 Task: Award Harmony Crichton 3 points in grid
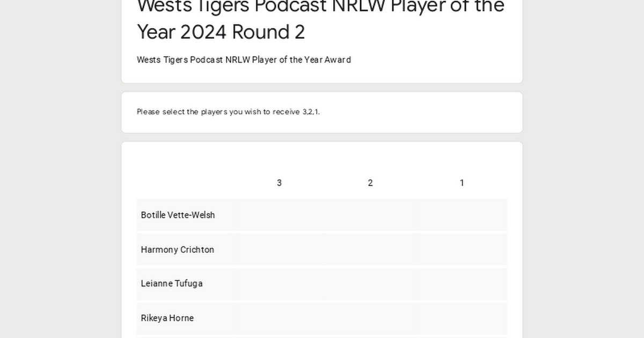[x=279, y=249]
